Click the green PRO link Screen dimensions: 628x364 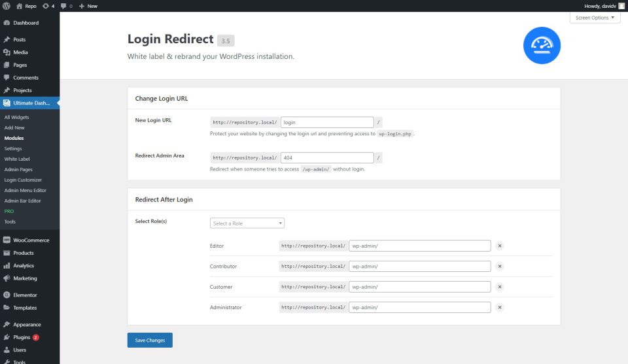click(x=9, y=211)
